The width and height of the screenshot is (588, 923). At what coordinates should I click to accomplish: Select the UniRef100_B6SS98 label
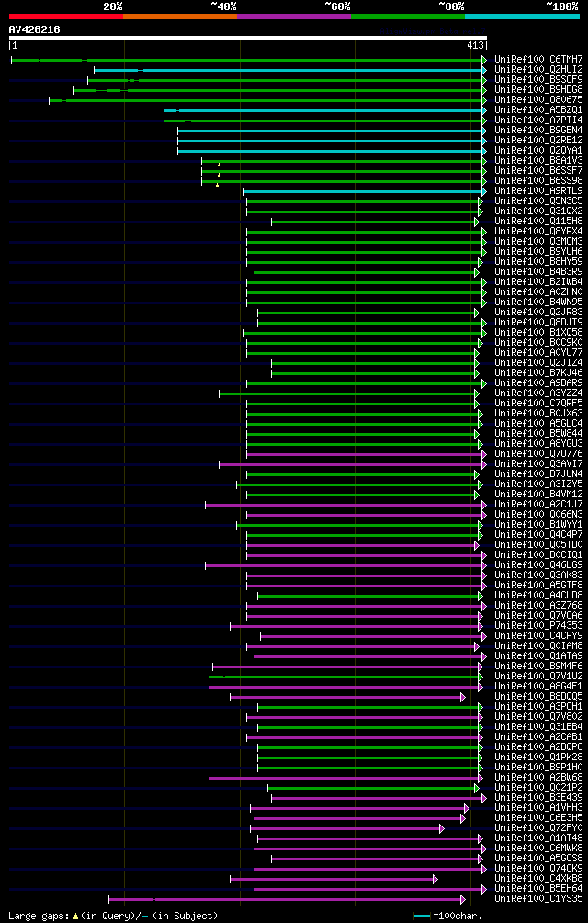[x=538, y=181]
